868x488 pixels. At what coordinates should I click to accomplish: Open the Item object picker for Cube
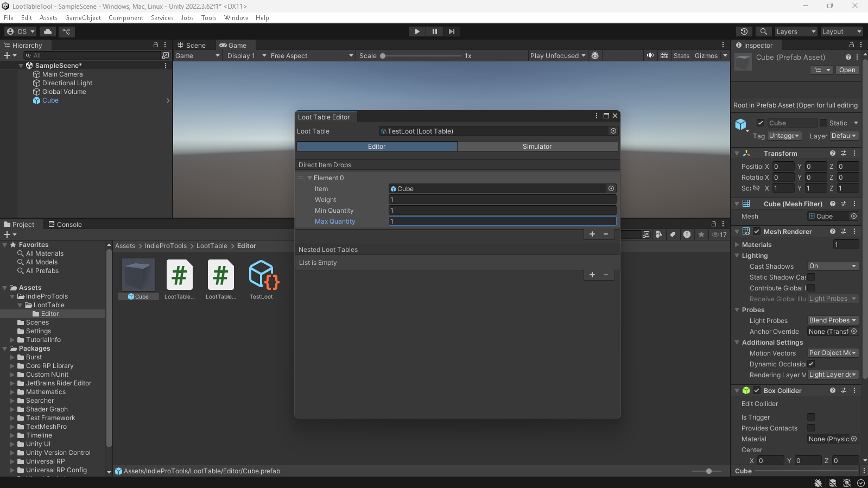click(x=611, y=188)
